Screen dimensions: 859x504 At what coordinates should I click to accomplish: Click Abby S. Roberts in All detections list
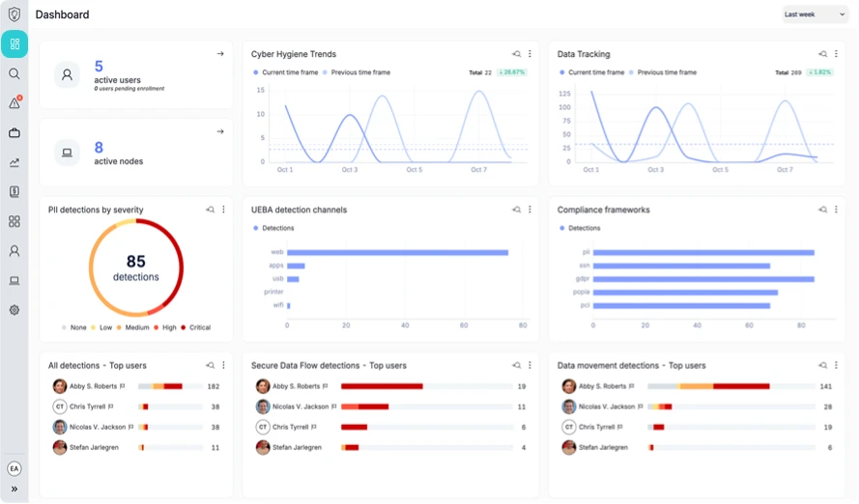(92, 386)
